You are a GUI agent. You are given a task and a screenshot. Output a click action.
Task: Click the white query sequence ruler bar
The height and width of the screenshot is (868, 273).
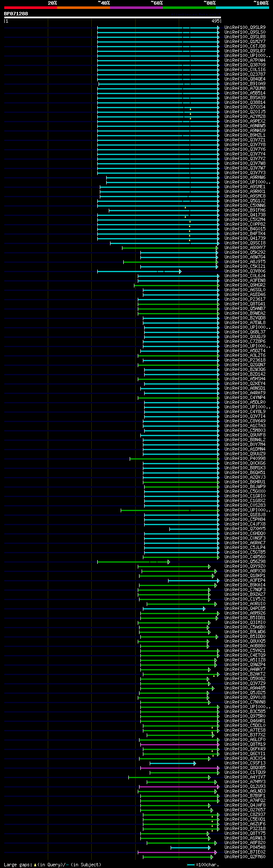tap(112, 17)
